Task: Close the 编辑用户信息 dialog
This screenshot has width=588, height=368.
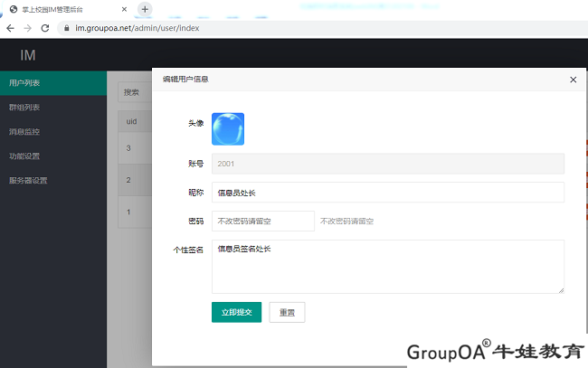Action: click(573, 80)
